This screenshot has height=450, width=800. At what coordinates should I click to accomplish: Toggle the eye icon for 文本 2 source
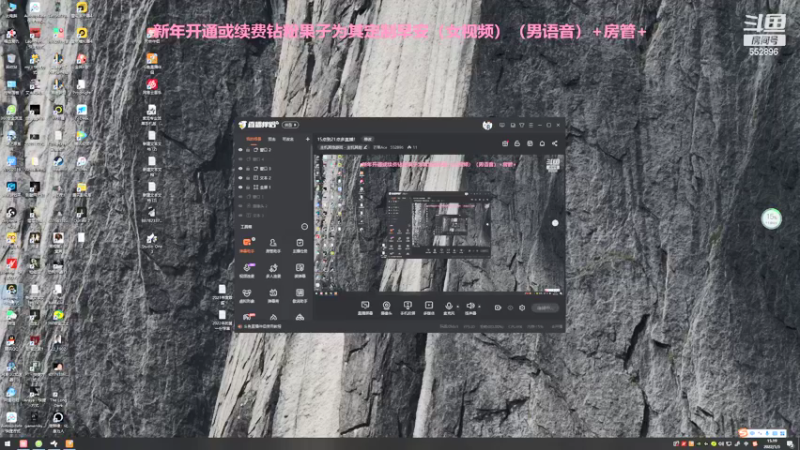coord(241,178)
